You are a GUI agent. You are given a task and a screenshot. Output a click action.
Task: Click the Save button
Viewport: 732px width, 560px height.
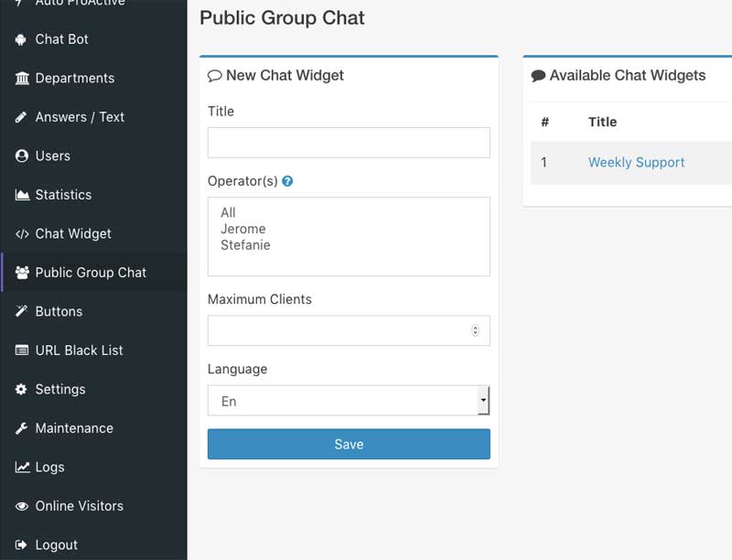coord(349,444)
